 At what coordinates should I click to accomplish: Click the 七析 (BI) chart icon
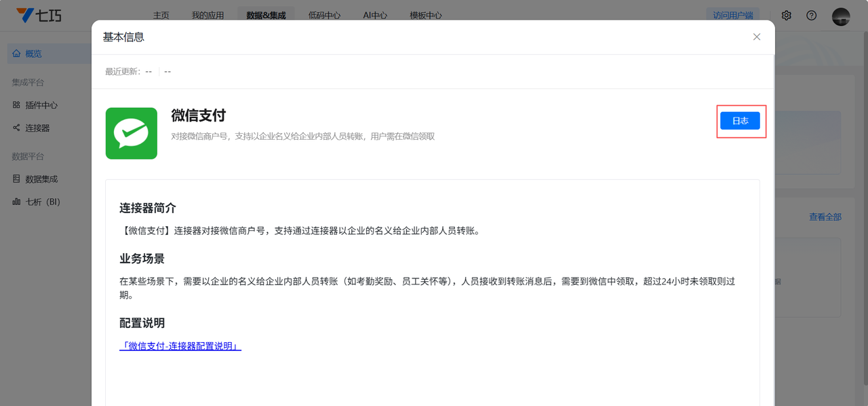point(16,202)
